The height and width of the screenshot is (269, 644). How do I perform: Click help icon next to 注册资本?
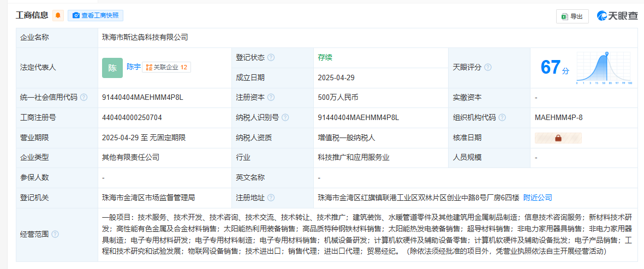tap(271, 97)
